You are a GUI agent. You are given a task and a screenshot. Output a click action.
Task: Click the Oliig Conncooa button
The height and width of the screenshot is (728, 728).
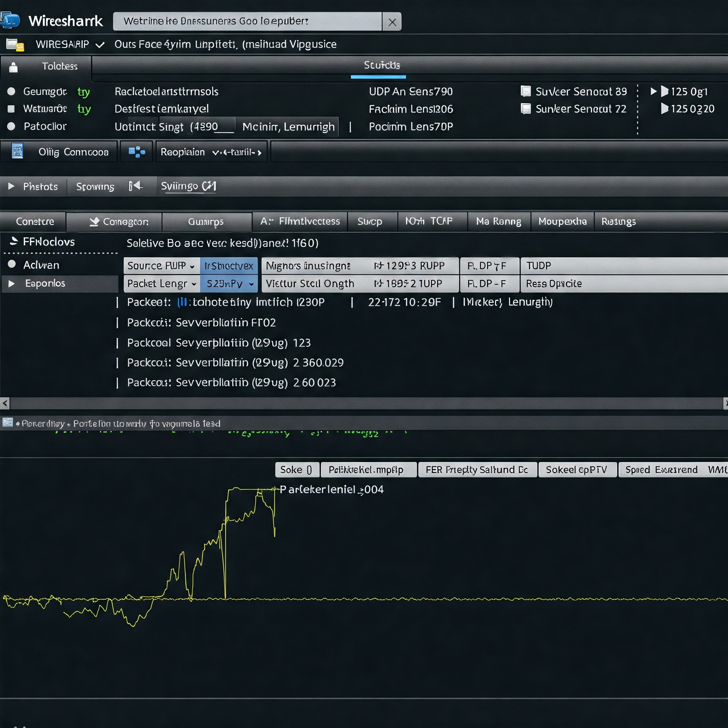point(59,151)
